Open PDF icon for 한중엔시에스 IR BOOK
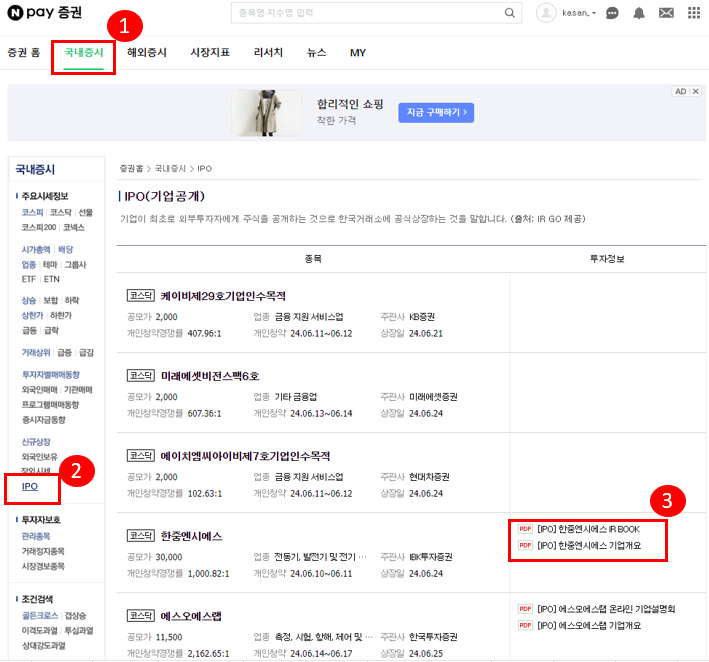The image size is (709, 662). click(x=525, y=529)
